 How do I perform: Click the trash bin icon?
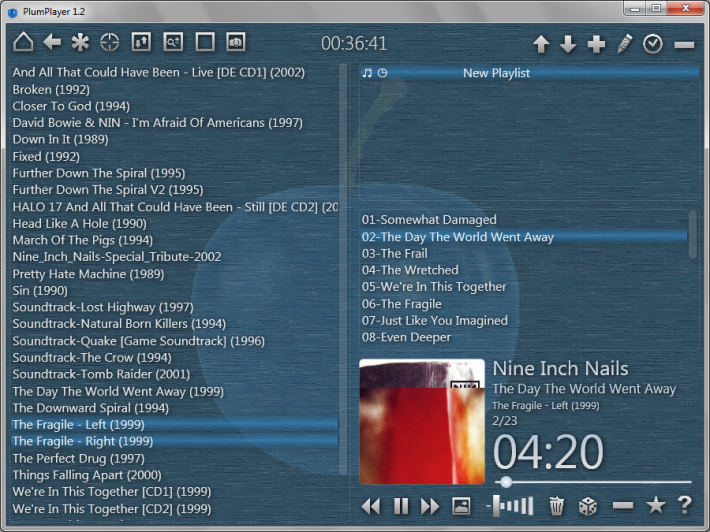556,506
